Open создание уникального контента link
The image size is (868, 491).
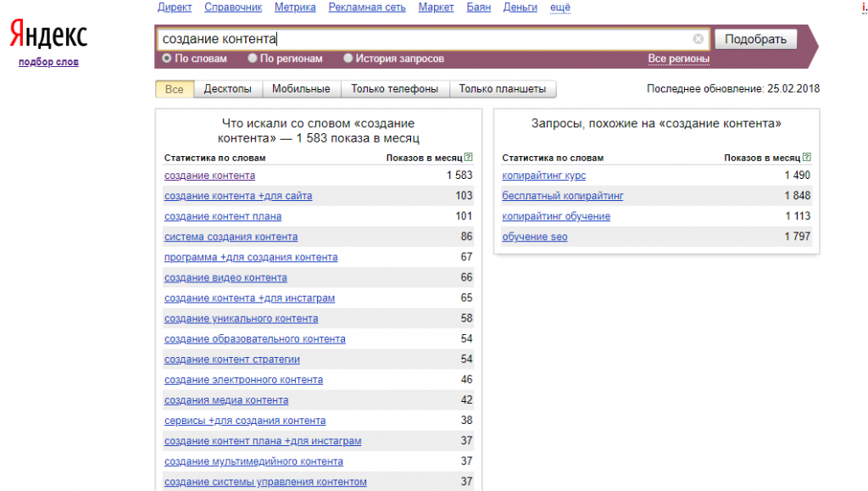point(242,319)
